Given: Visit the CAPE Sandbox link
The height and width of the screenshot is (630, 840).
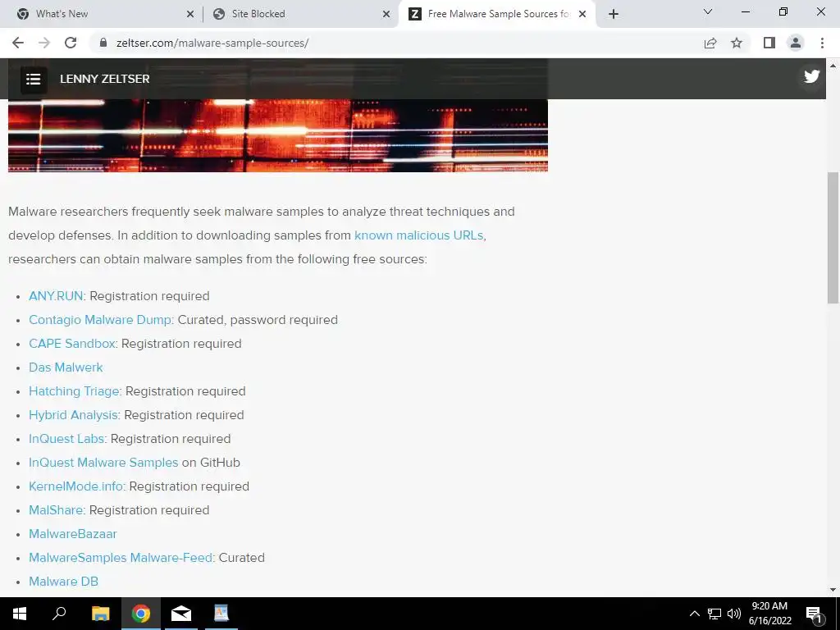Looking at the screenshot, I should click(x=72, y=344).
